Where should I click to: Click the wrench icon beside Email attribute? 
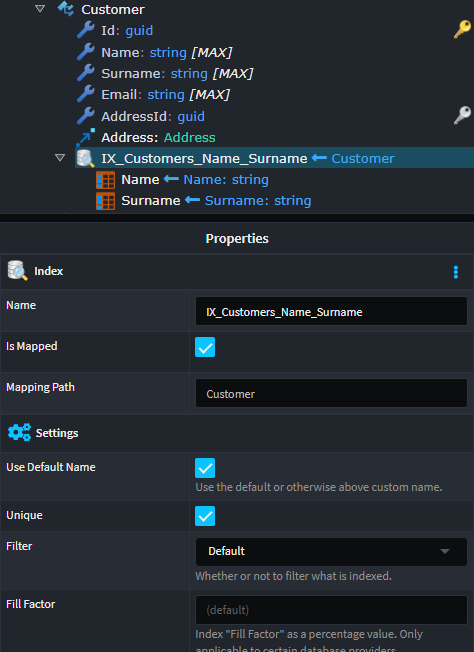pos(86,94)
